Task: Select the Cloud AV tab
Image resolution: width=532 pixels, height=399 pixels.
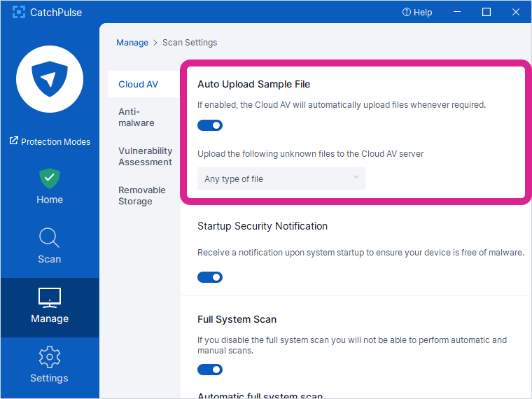Action: tap(143, 84)
